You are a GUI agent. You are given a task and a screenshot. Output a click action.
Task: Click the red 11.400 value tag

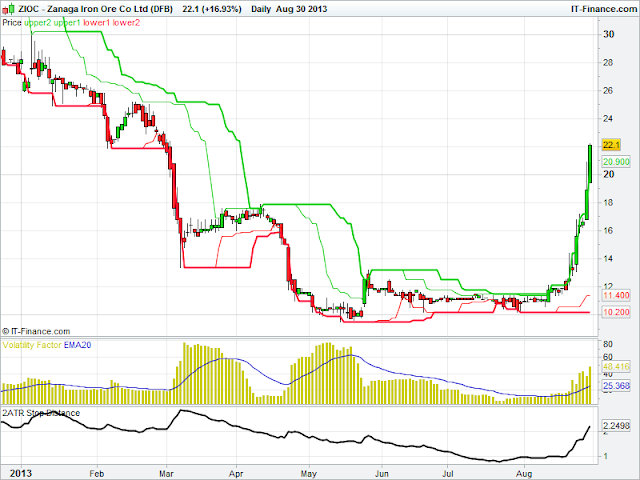(x=616, y=295)
